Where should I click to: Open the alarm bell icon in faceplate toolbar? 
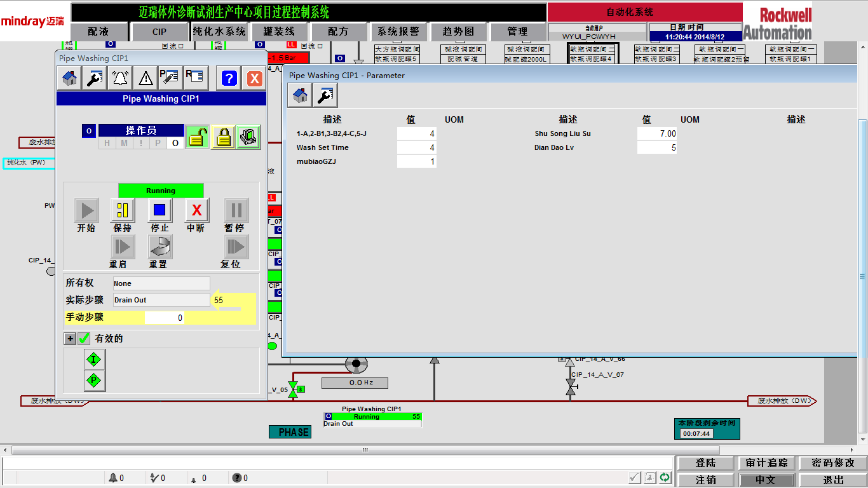click(x=119, y=78)
